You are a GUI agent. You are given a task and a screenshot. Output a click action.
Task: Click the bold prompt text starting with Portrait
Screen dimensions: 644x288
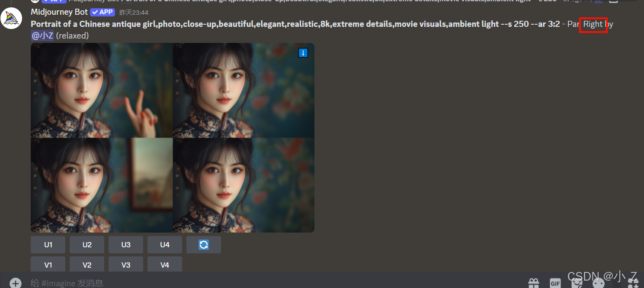coord(295,24)
